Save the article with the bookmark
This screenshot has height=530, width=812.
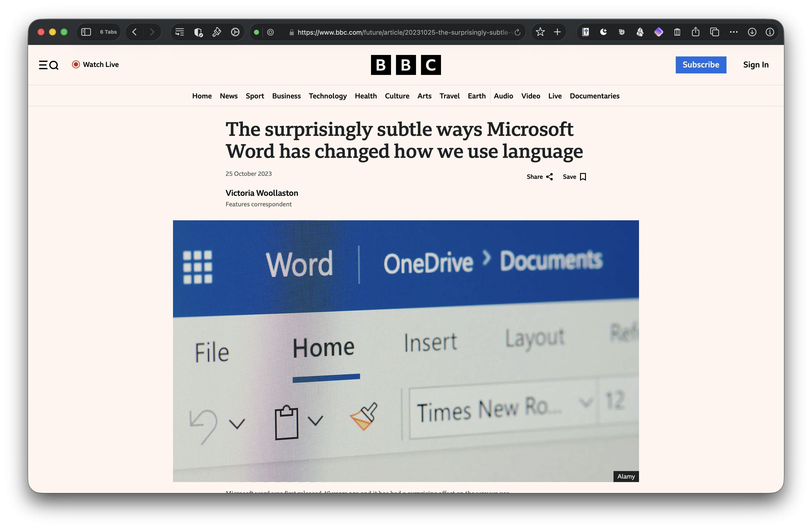574,177
